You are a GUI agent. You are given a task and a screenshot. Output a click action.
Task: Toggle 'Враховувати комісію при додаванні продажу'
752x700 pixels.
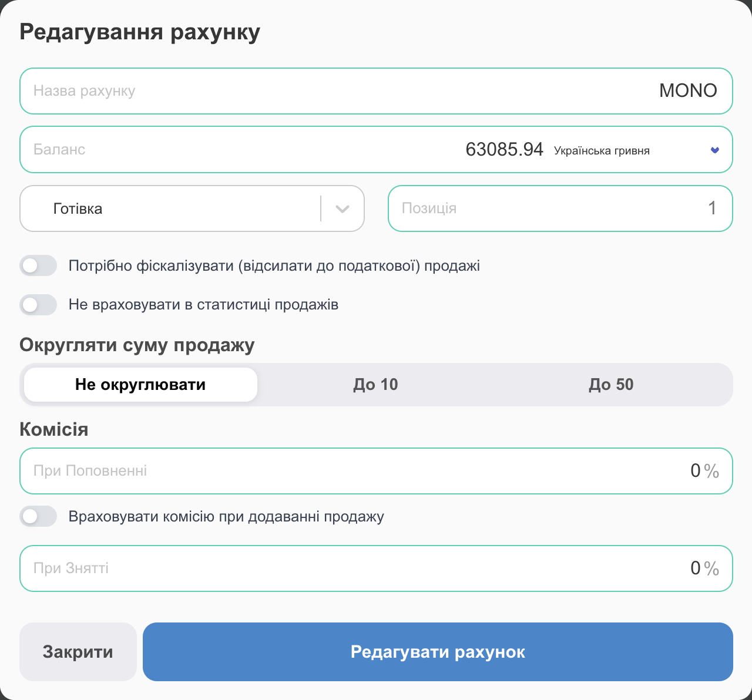coord(38,516)
